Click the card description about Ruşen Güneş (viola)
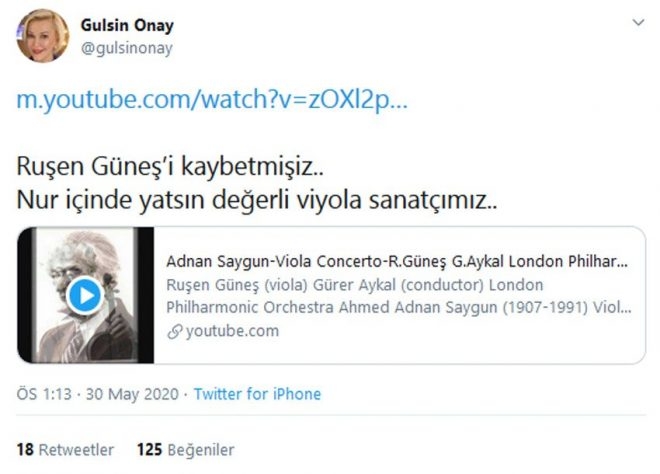The height and width of the screenshot is (474, 660). (x=399, y=296)
